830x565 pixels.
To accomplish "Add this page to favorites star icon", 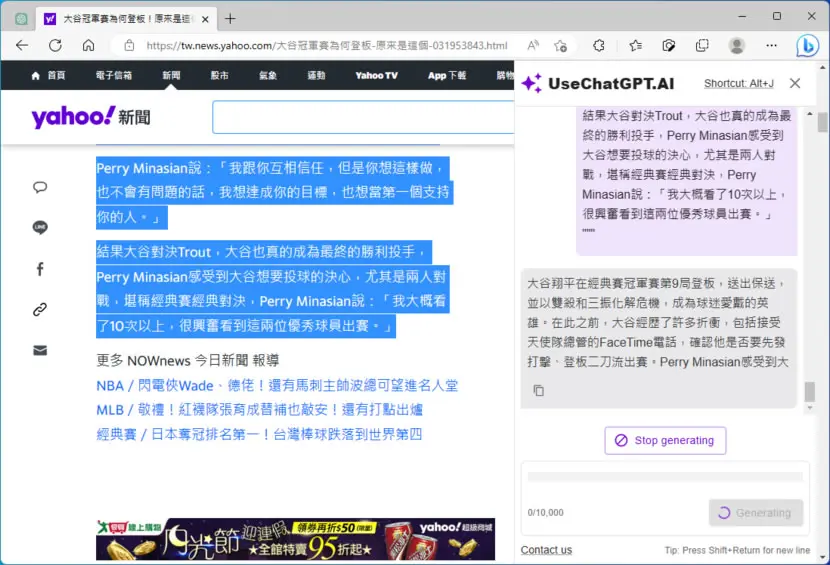I will point(561,46).
